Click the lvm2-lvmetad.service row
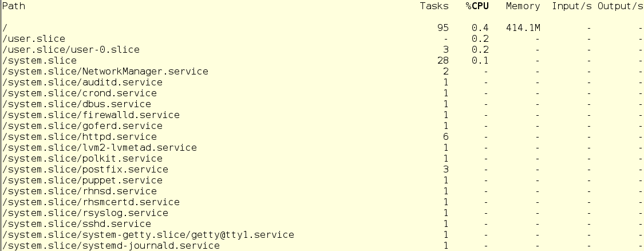Screen dimensions: 644x251 pyautogui.click(x=322, y=148)
